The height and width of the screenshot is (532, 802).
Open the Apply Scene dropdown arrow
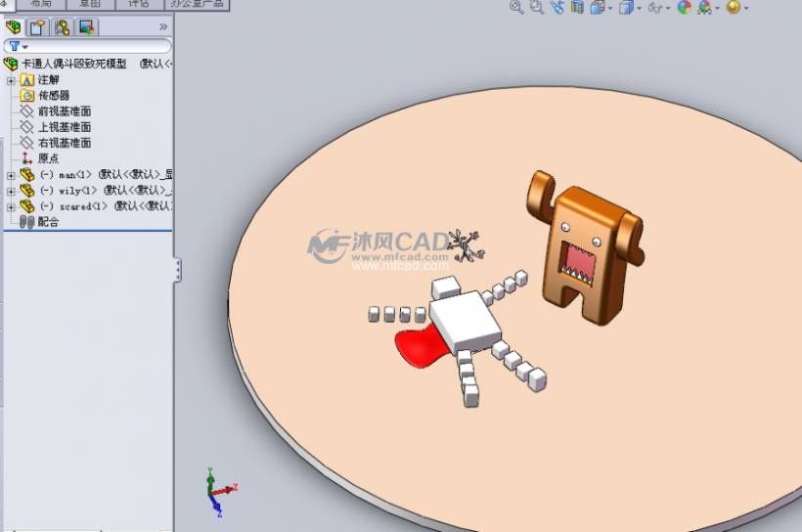(x=717, y=8)
